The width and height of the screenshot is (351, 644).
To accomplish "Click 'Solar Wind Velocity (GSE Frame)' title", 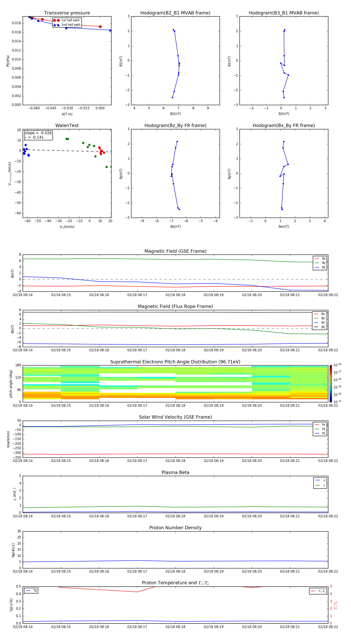I will tap(175, 417).
